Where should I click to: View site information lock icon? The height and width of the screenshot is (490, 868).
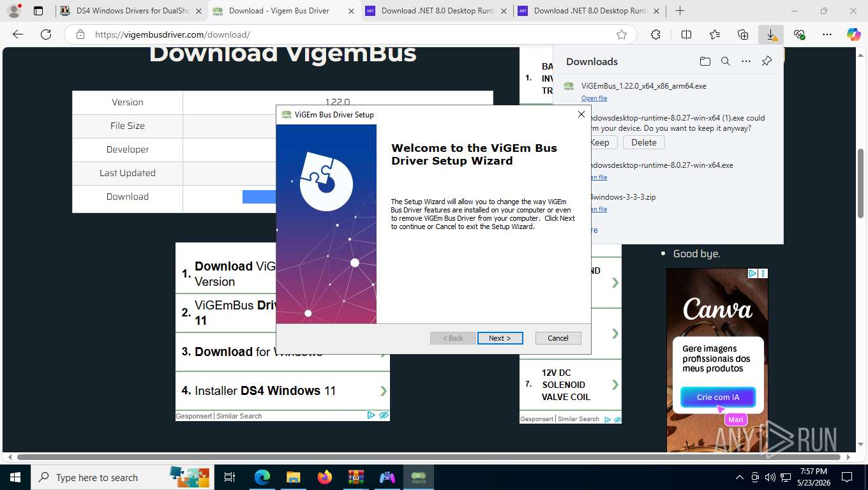80,34
